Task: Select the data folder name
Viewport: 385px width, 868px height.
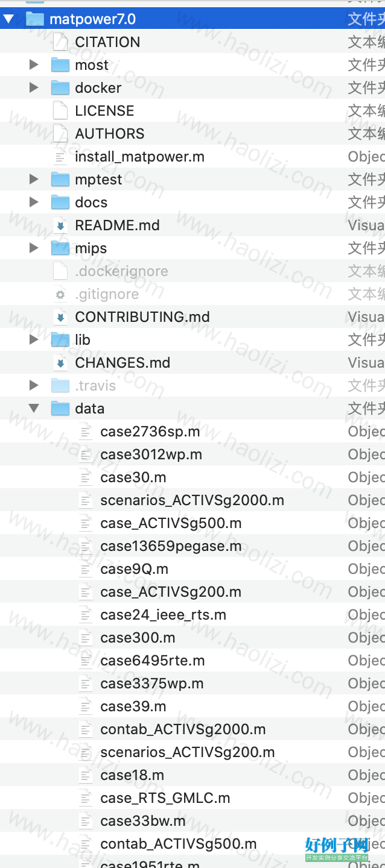Action: (x=89, y=409)
